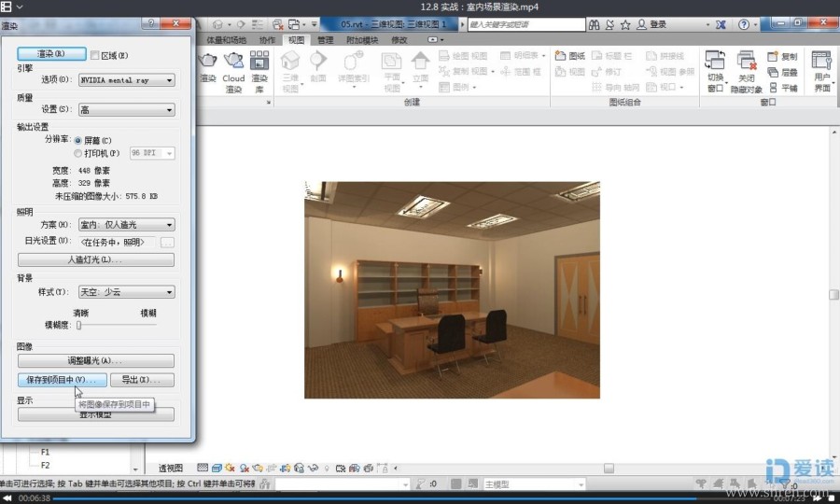Open the Render Gallery (渲染库) icon
The image size is (840, 504).
[259, 61]
